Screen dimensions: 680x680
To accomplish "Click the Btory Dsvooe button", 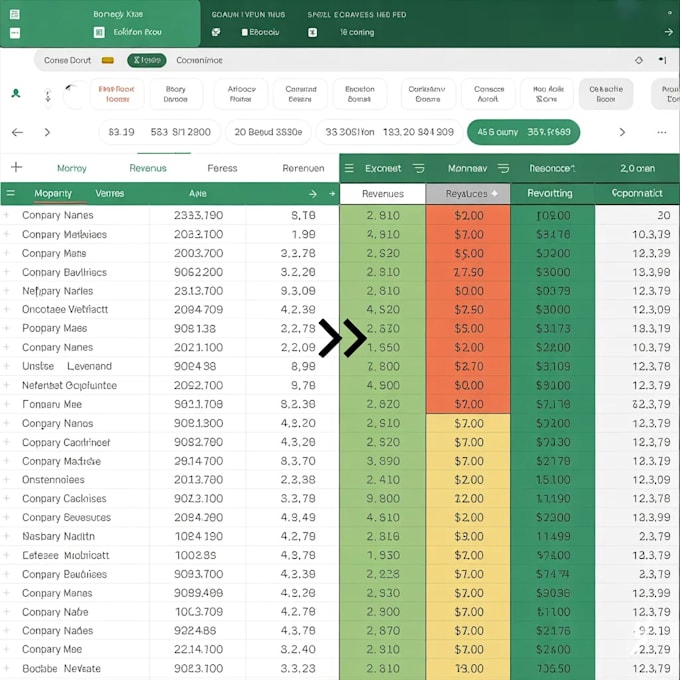I will coord(176,94).
